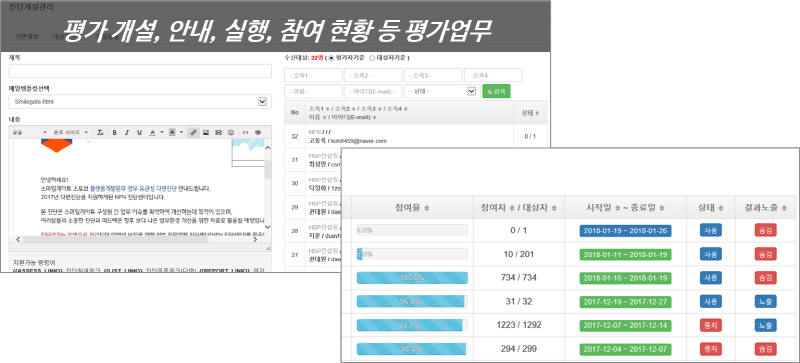Click the clear formatting icon
The height and width of the screenshot is (363, 800).
100,132
